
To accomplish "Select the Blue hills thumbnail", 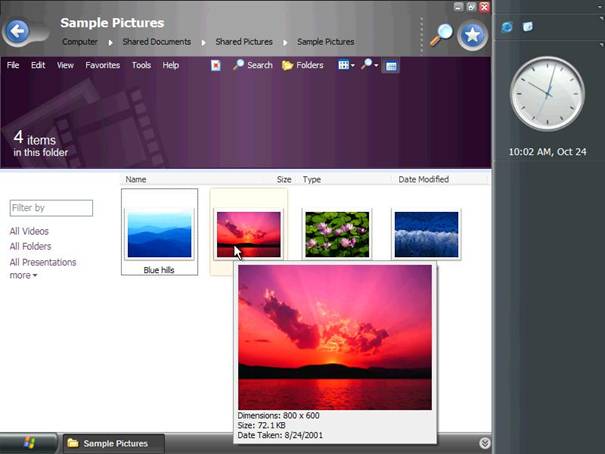I will pyautogui.click(x=159, y=234).
